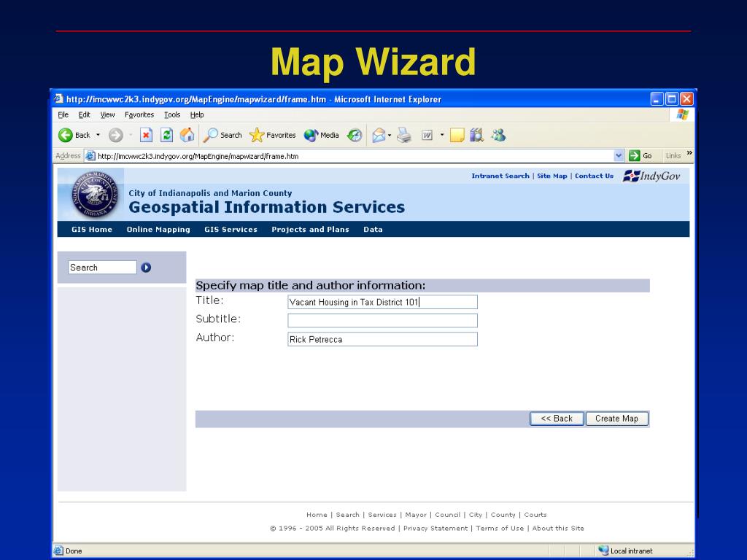This screenshot has height=560, width=747.
Task: Click the Create Map button
Action: click(616, 419)
